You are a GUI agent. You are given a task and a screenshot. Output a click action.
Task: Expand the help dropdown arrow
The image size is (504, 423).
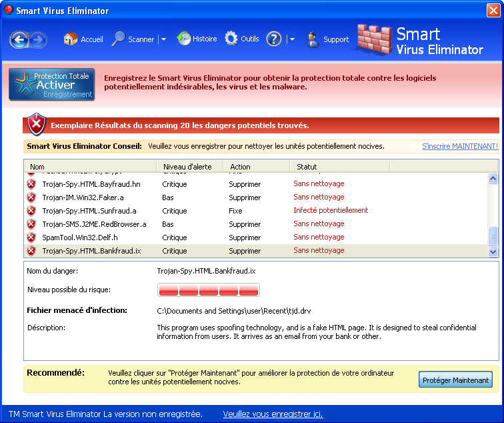click(x=292, y=39)
